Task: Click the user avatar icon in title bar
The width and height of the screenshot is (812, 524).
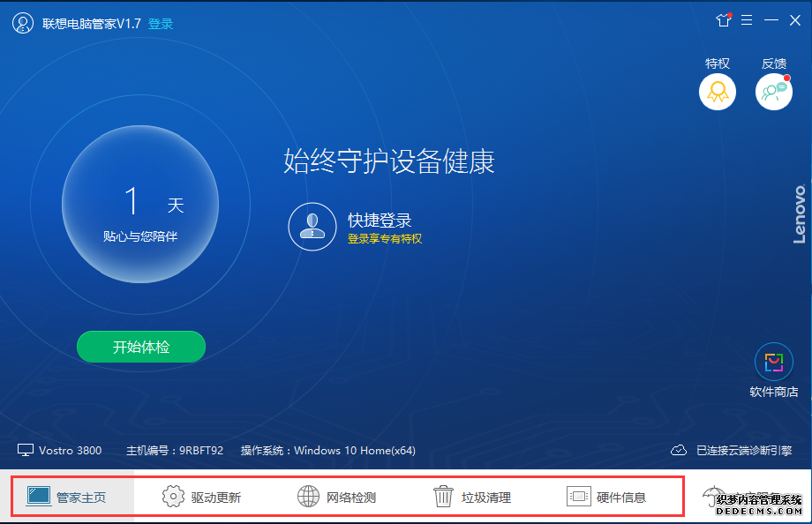Action: (x=22, y=23)
